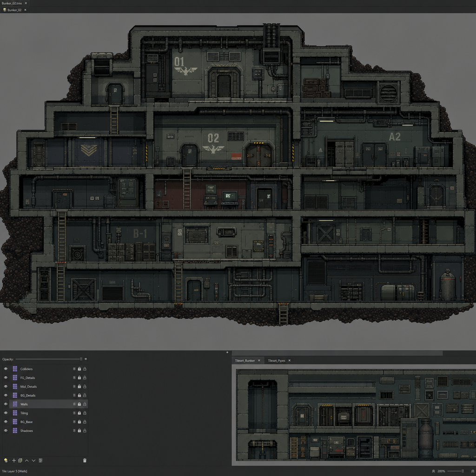
Task: Select the BG_Details layer name
Action: point(28,396)
